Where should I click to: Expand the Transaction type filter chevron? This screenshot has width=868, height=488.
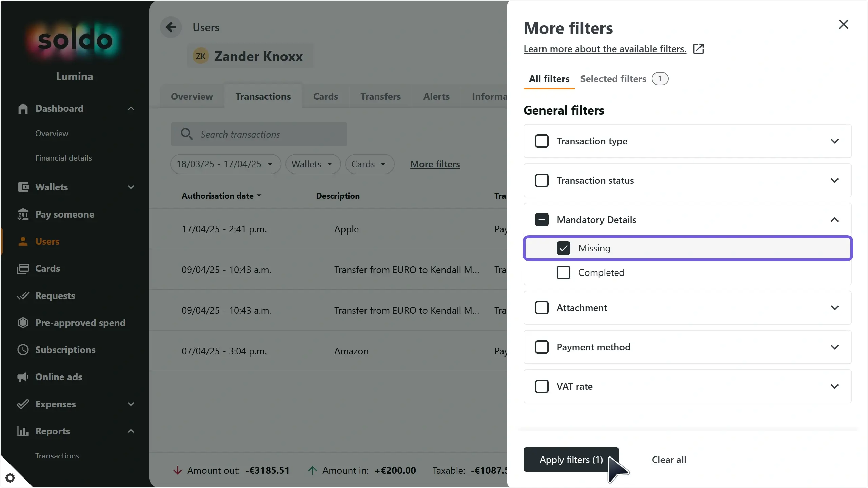tap(835, 141)
